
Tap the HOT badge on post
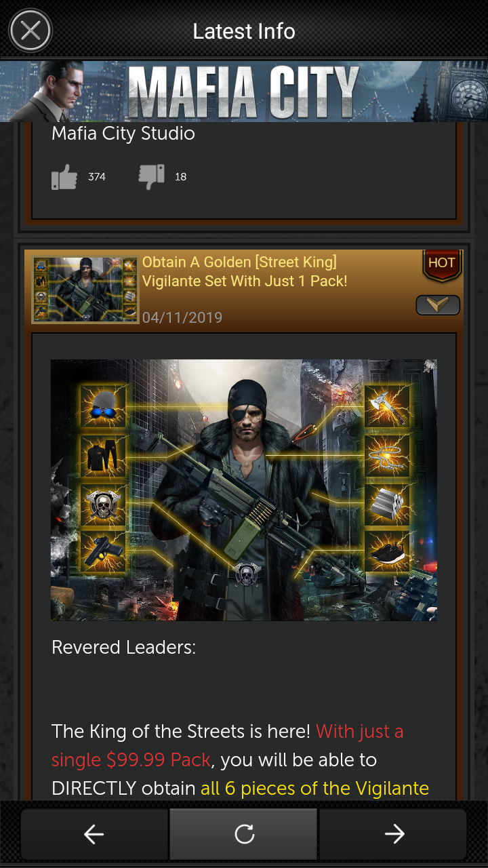click(x=442, y=265)
